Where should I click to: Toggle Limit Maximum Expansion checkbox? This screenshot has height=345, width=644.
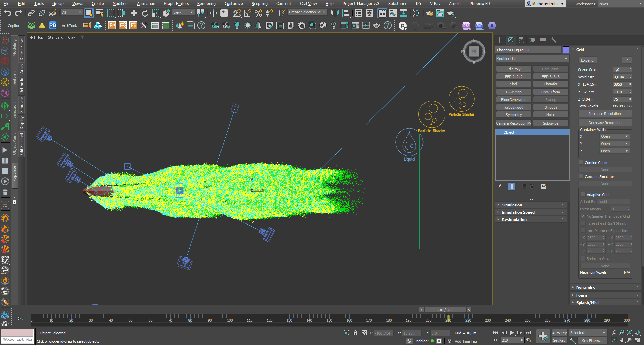[583, 231]
